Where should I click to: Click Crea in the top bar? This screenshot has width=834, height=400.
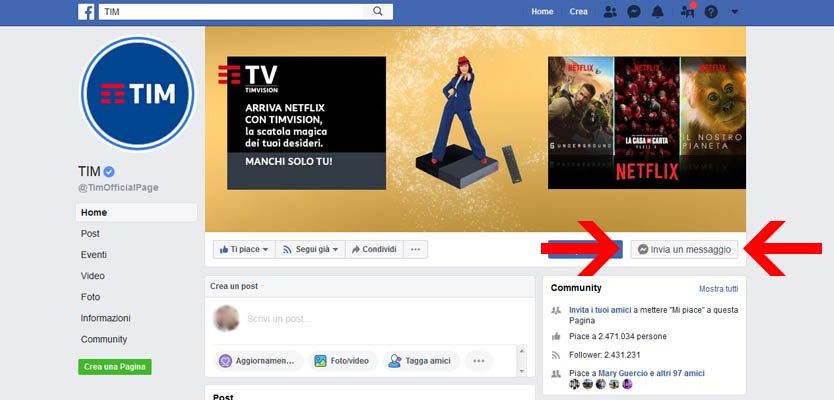click(579, 12)
